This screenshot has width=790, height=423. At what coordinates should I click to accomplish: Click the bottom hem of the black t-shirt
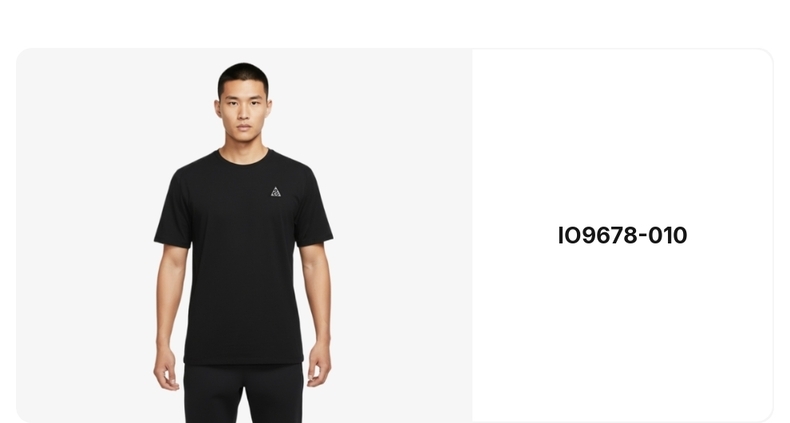click(x=244, y=360)
